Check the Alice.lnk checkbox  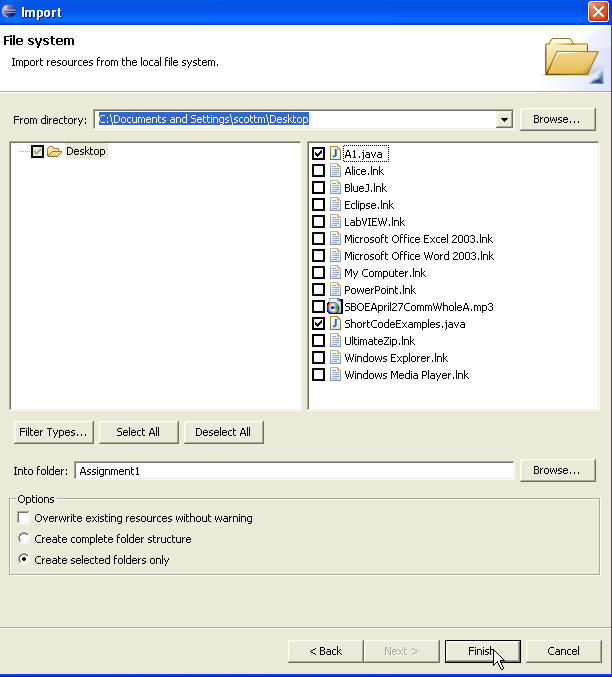[318, 171]
